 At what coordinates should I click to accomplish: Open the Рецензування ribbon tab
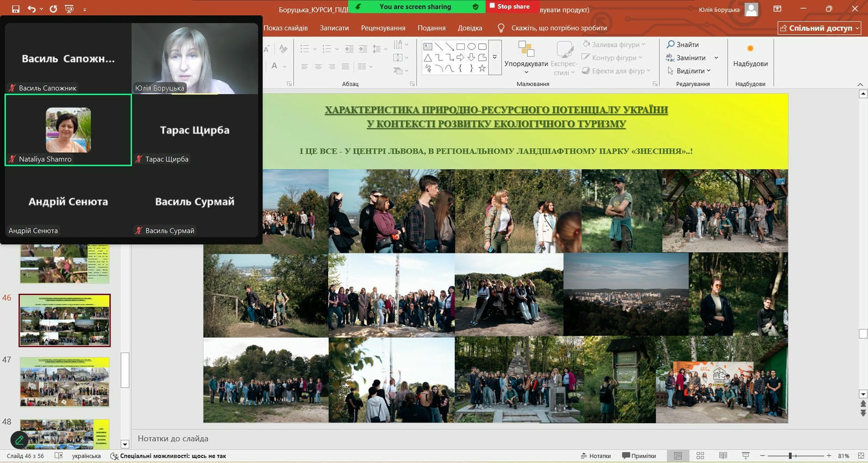point(383,28)
